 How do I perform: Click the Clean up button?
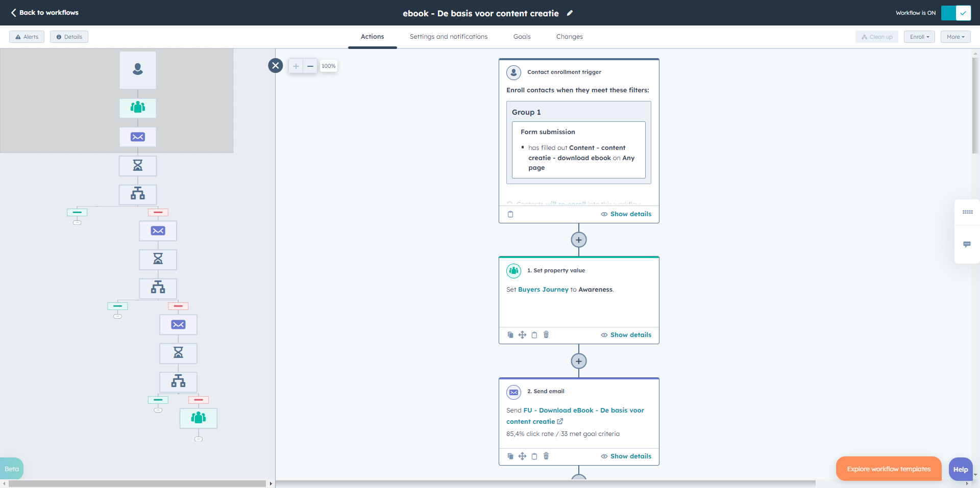coord(877,37)
